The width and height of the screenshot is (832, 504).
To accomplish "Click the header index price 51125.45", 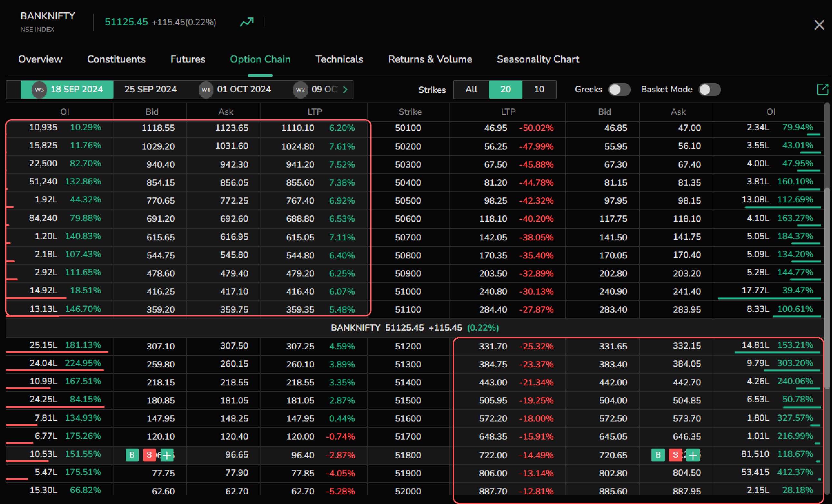I will (126, 22).
